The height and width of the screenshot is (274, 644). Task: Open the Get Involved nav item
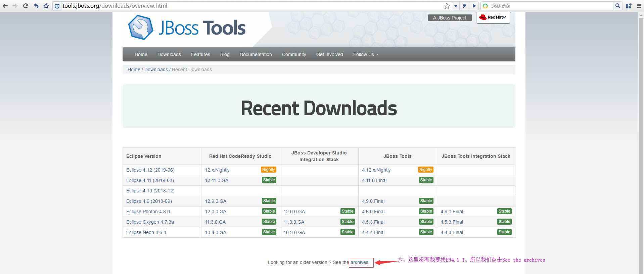click(x=330, y=54)
